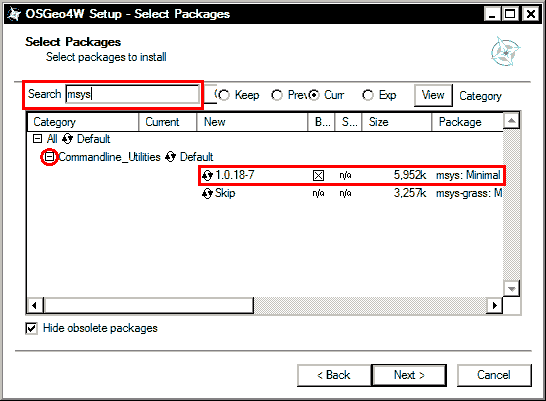Click the scroll-left arrow of horizontal scrollbar
Viewport: 546px width, 401px height.
pyautogui.click(x=34, y=306)
